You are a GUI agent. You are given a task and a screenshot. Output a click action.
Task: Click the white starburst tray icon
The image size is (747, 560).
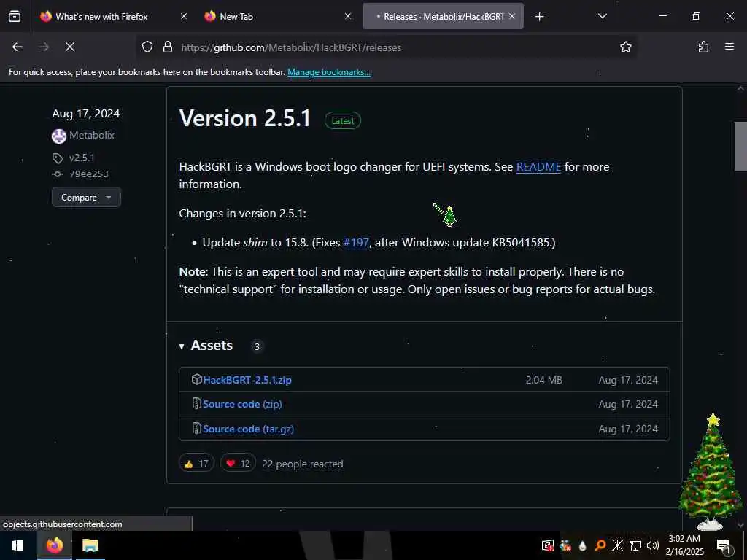[617, 545]
